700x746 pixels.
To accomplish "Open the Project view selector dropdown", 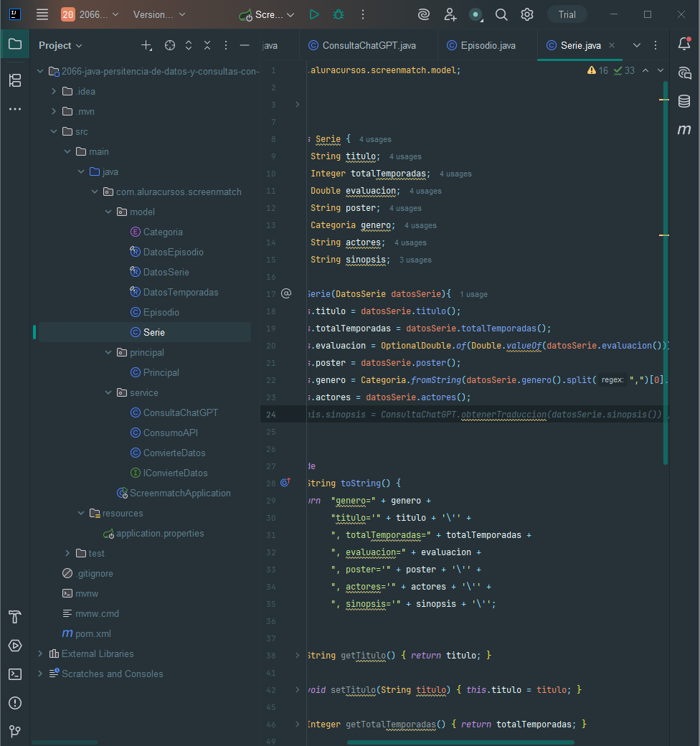I will pos(60,45).
